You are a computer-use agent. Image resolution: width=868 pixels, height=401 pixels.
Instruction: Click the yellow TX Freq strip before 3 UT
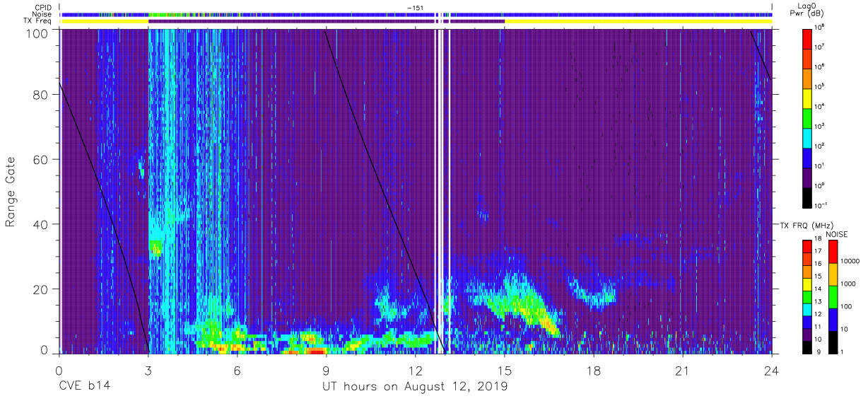point(105,21)
